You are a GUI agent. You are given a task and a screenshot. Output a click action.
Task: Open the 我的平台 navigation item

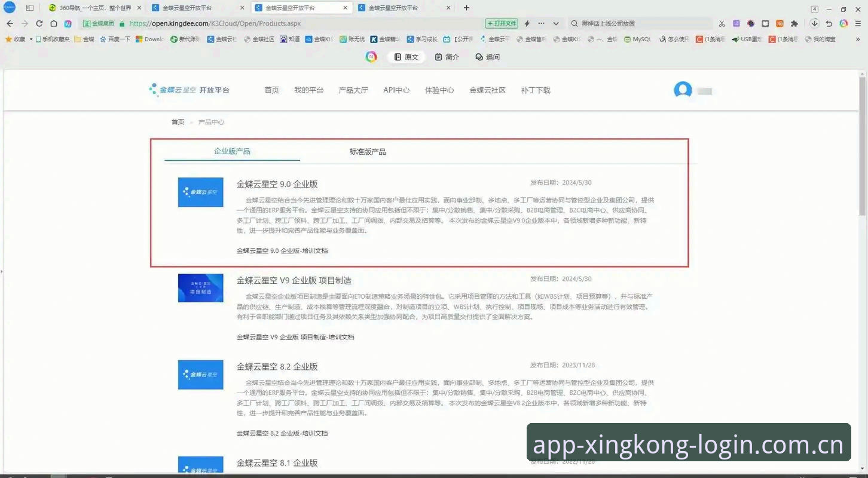pos(308,90)
